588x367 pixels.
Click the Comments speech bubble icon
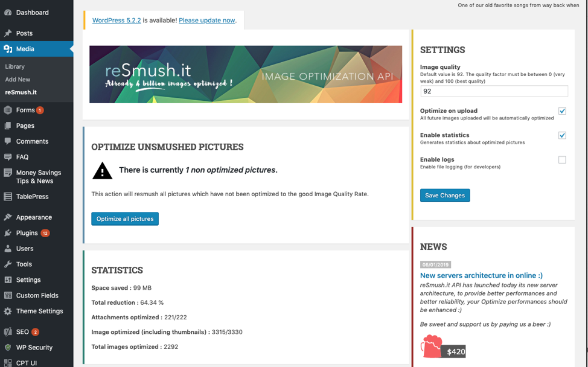(x=8, y=141)
